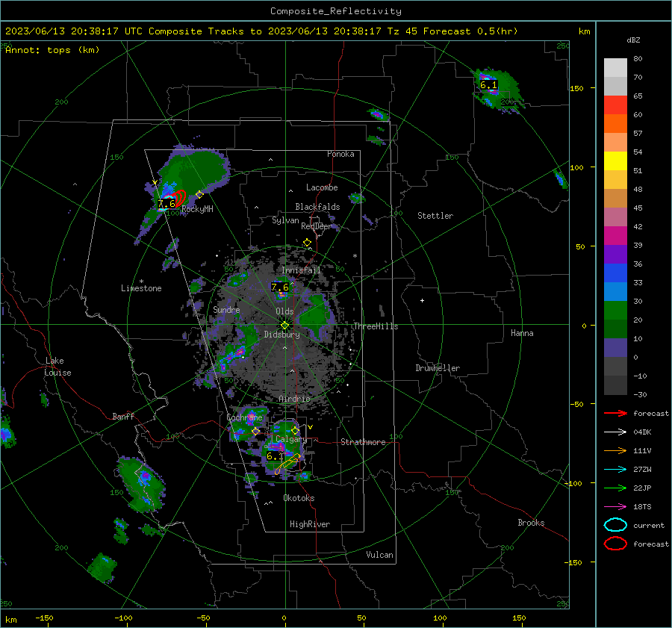Image resolution: width=672 pixels, height=628 pixels.
Task: Click the yellow diamond marker near RockyMH
Action: click(x=199, y=195)
